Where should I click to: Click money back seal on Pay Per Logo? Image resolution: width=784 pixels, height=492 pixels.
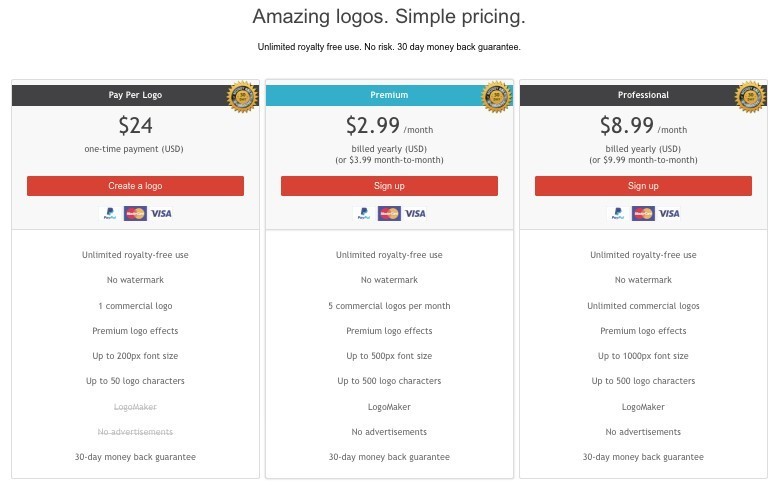(x=242, y=96)
